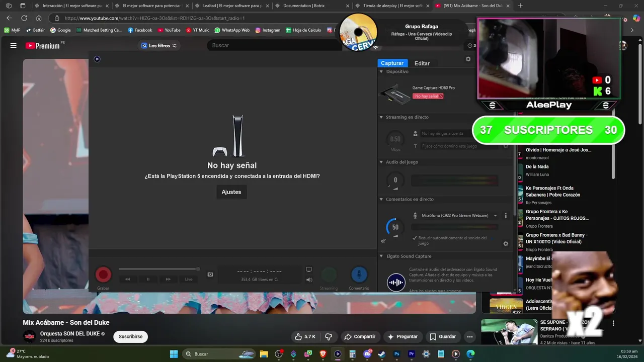The height and width of the screenshot is (362, 644).
Task: Start recording with the red Grabar button
Action: pos(103,275)
